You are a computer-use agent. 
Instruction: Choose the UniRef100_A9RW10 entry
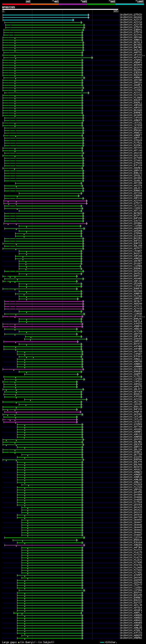point(131,77)
